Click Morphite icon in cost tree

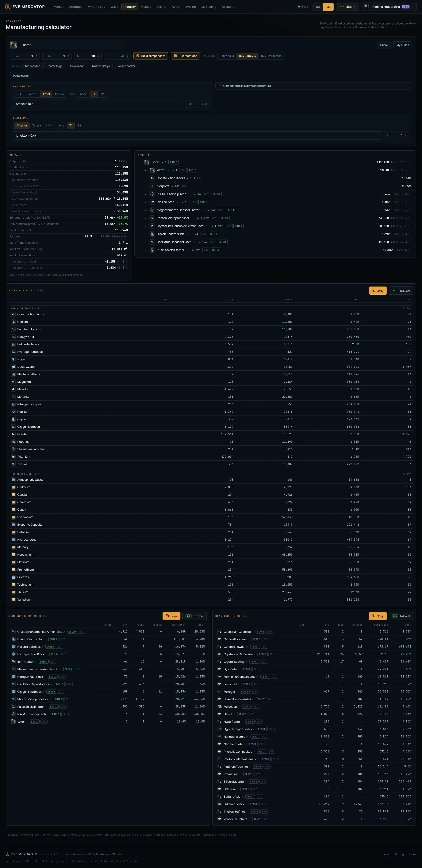(x=152, y=186)
